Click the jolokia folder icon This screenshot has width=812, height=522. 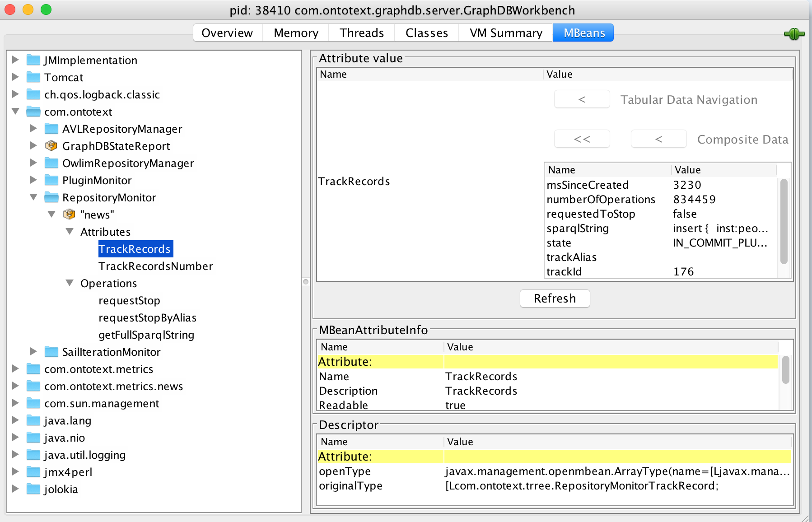coord(33,489)
